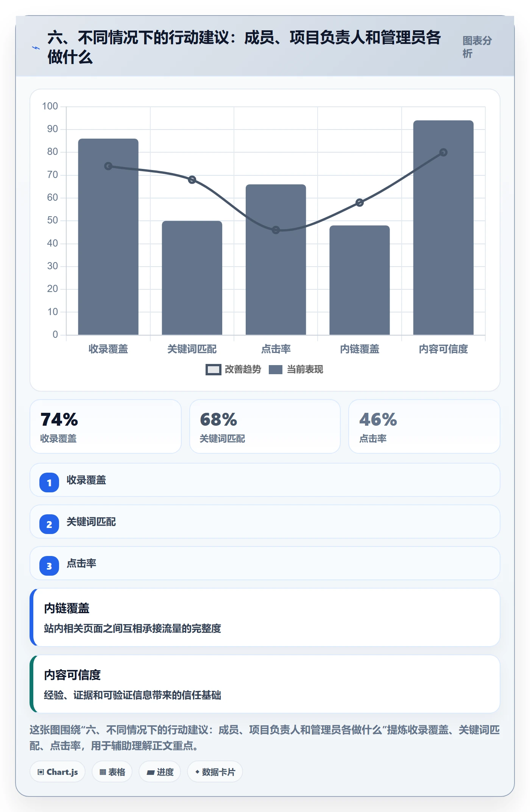Click the 表格 tag
The width and height of the screenshot is (530, 812).
tap(112, 772)
